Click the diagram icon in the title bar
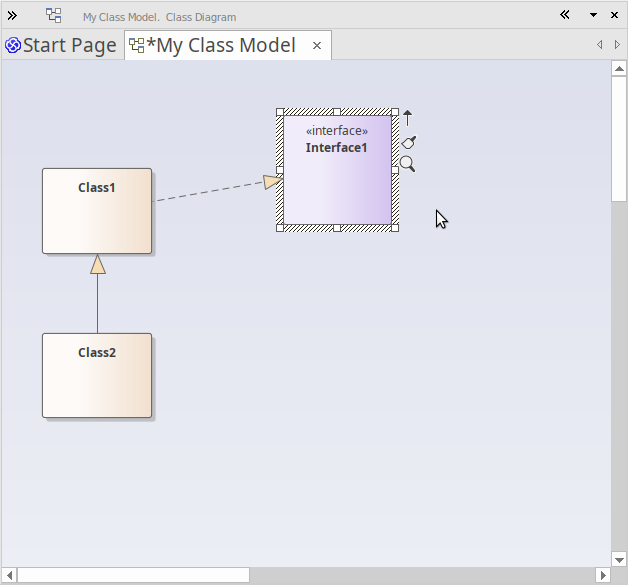 pyautogui.click(x=54, y=15)
